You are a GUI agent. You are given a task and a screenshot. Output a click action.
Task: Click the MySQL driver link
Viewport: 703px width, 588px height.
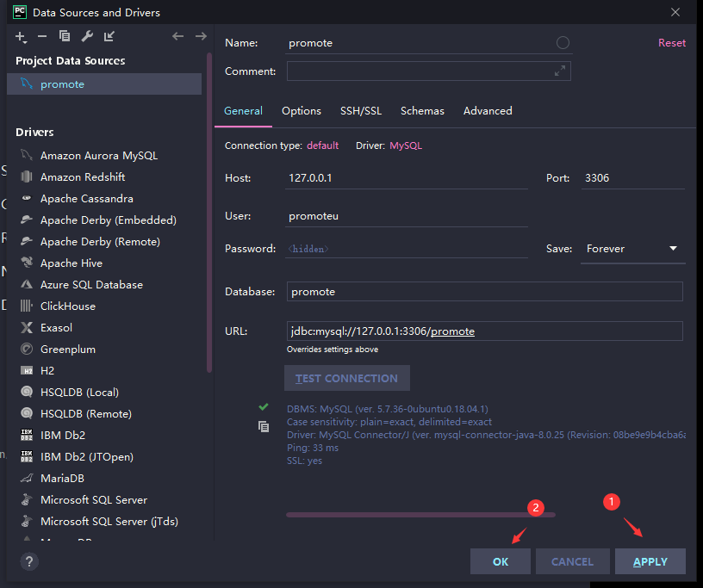(406, 145)
